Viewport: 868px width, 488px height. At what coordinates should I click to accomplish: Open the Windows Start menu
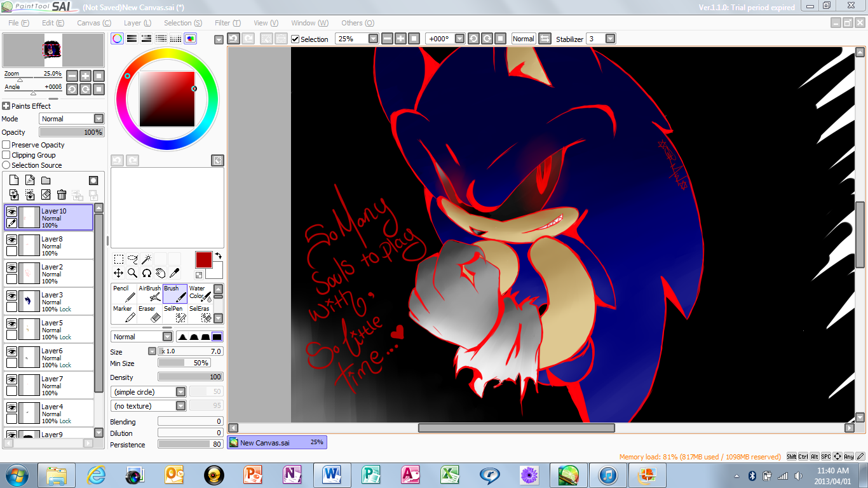coord(17,475)
